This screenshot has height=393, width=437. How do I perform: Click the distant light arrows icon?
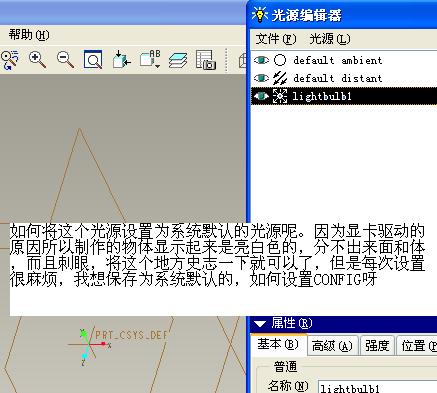[280, 78]
